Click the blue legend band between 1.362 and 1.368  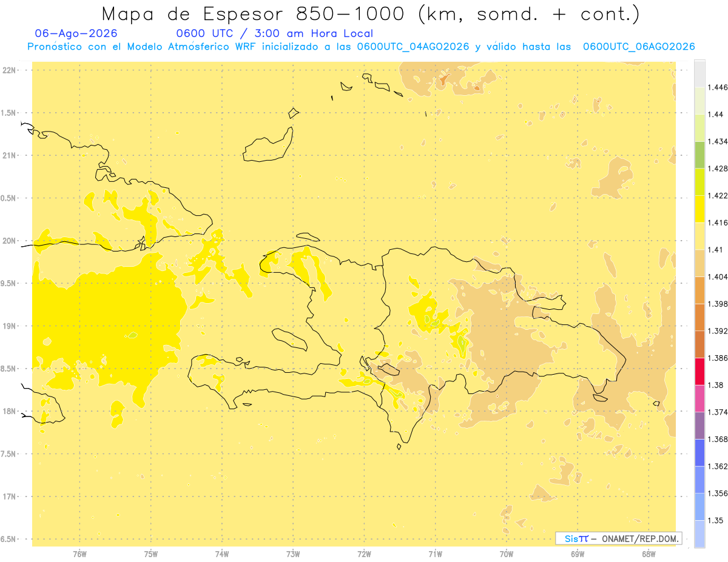[x=699, y=453]
